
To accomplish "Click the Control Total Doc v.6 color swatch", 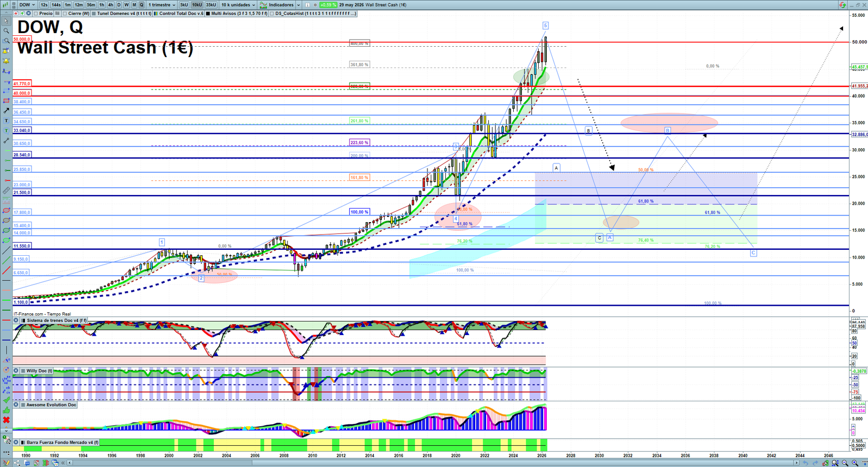I will click(x=156, y=13).
